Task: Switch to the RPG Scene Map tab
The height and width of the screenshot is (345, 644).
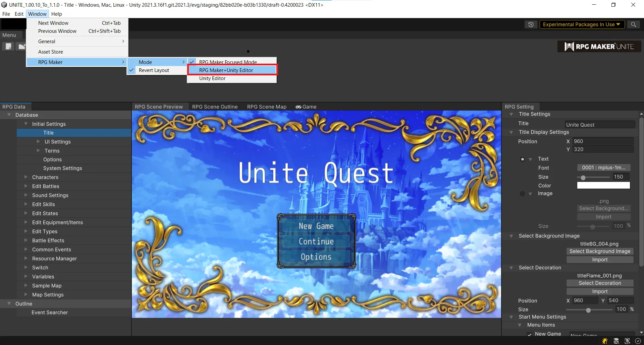Action: click(267, 107)
